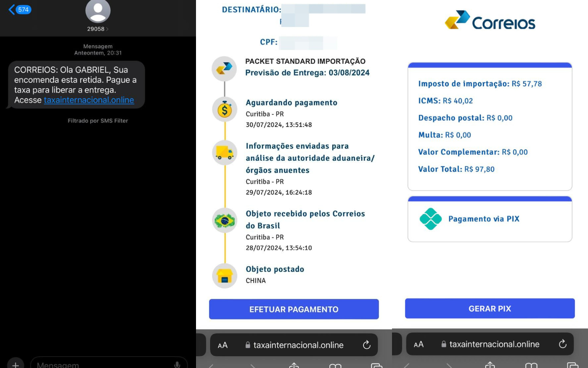Image resolution: width=588 pixels, height=368 pixels.
Task: Tap padlock icon in middle browser address bar
Action: tap(247, 345)
